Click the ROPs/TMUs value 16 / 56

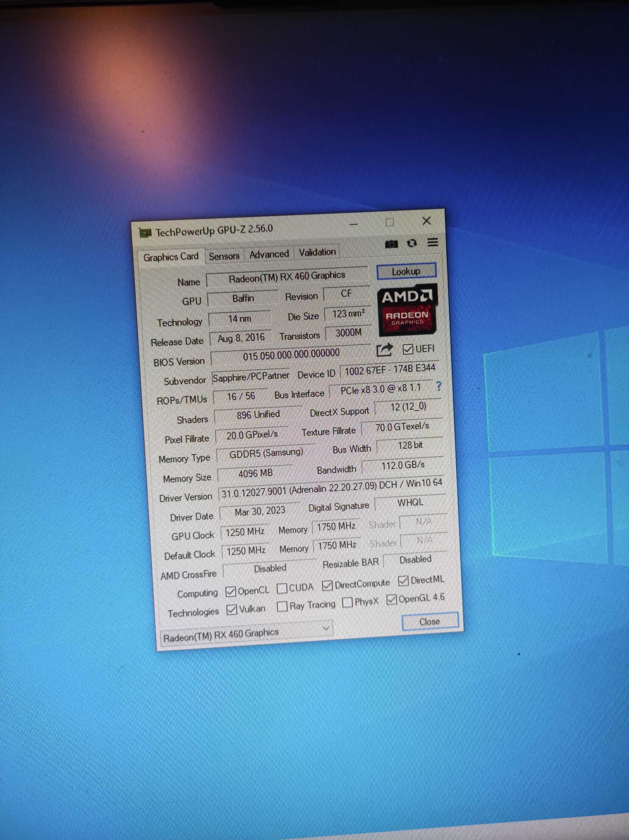(241, 397)
